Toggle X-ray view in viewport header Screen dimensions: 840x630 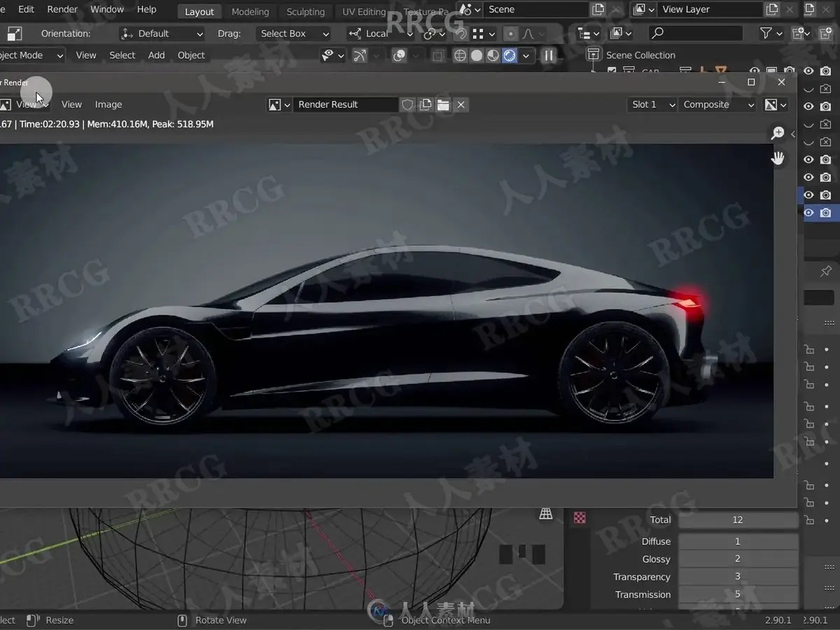point(437,56)
